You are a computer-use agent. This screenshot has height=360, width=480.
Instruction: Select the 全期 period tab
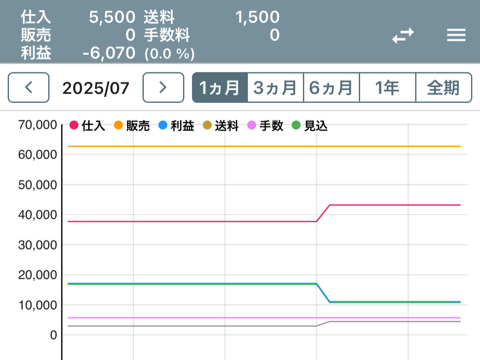tap(444, 88)
